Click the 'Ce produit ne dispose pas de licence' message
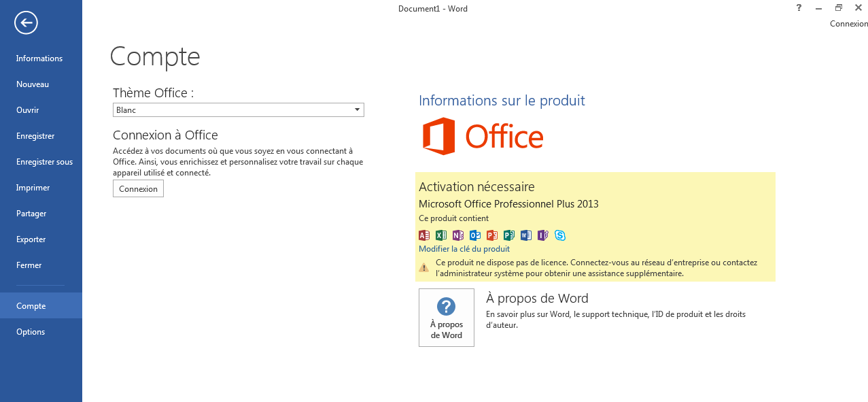Image resolution: width=868 pixels, height=402 pixels. coord(596,268)
